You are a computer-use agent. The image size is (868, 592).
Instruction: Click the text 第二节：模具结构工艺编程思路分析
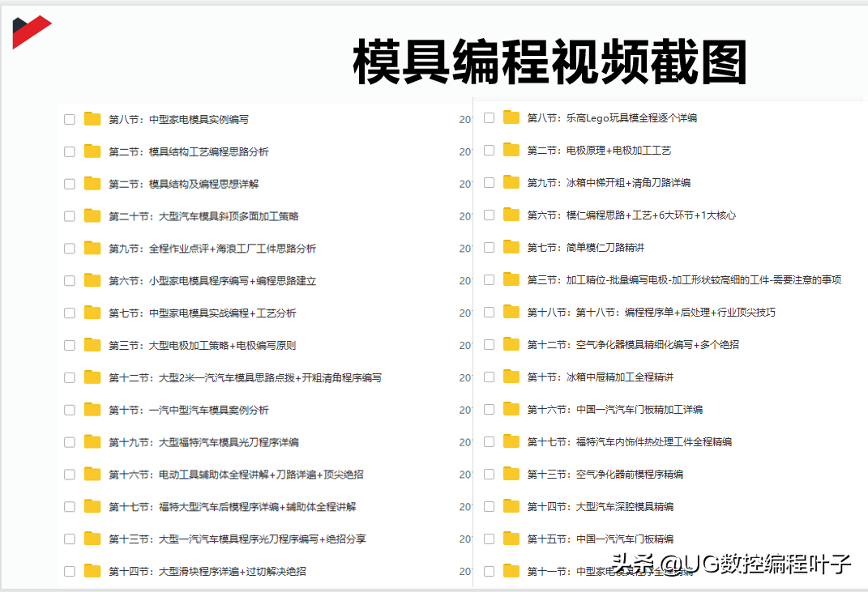tap(189, 151)
